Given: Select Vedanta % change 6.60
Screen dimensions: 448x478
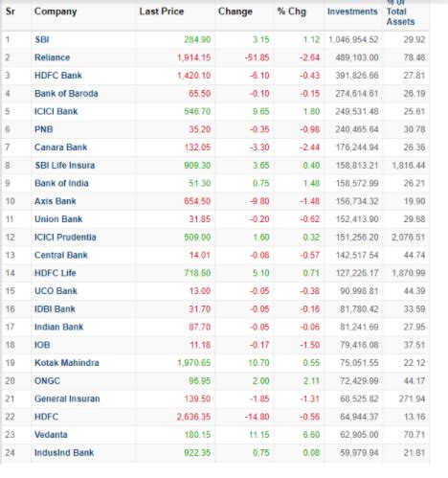Looking at the screenshot, I should (x=311, y=435).
